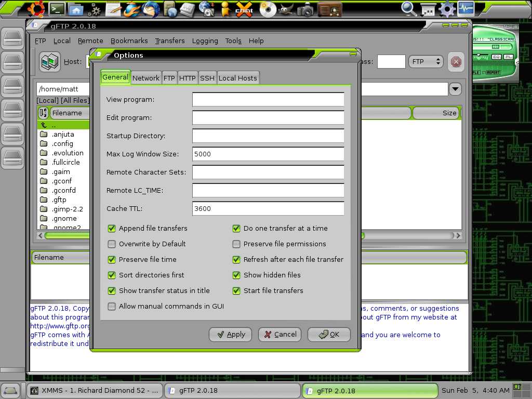Viewport: 532px width, 399px height.
Task: Click the horizontal scrollbar right arrow
Action: tap(458, 235)
